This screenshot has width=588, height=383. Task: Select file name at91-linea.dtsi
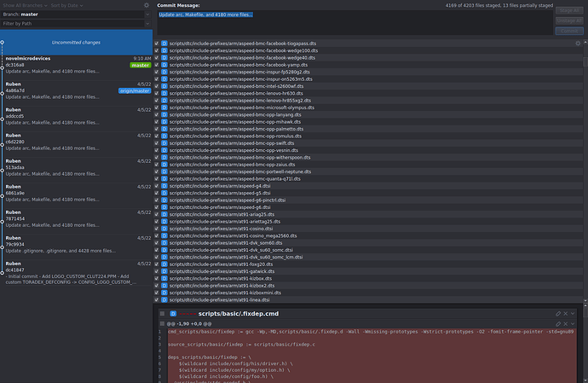coord(219,300)
